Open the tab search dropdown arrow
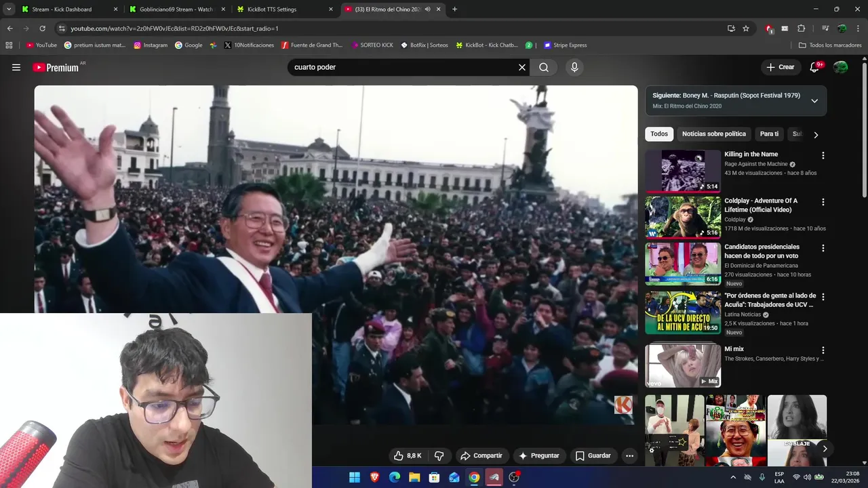 tap(8, 9)
